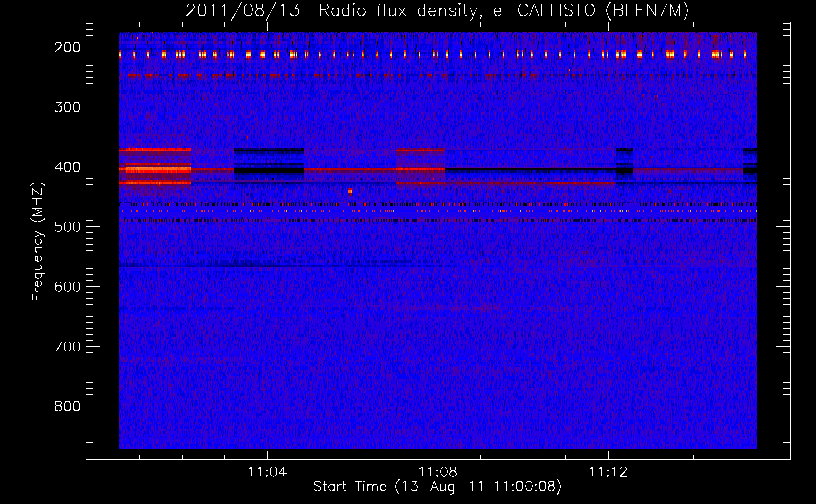Click the 11:12 time tick label
Screen dimensions: 816x504
click(608, 472)
